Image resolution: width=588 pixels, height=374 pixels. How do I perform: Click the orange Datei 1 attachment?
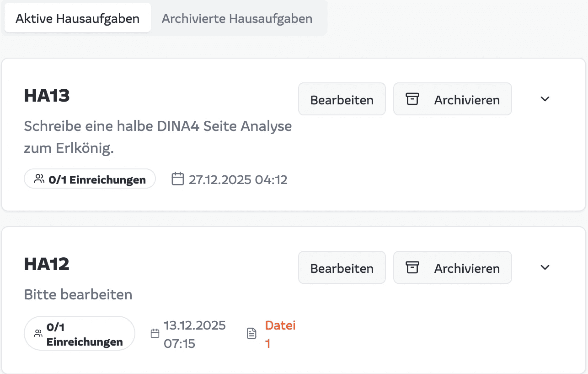(x=280, y=333)
